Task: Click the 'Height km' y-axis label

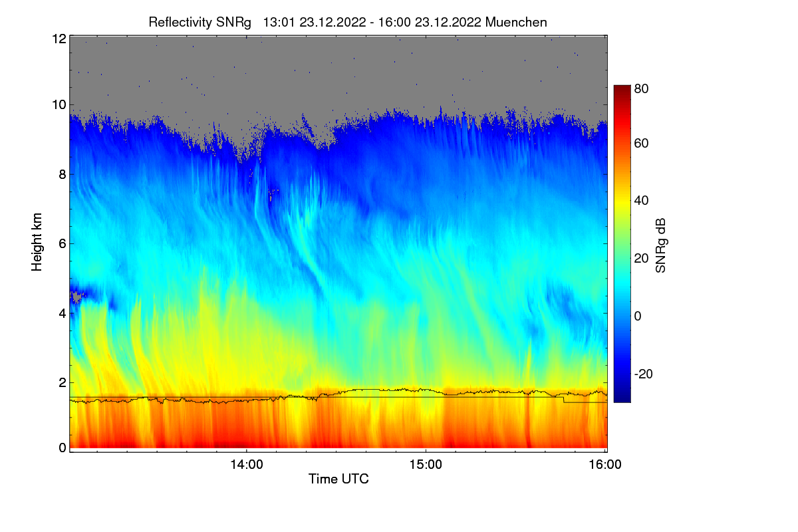Action: 37,242
